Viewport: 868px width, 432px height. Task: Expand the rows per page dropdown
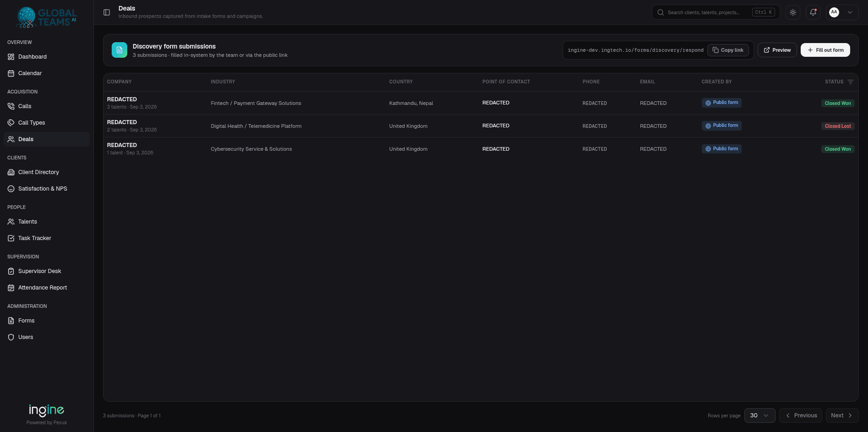(759, 416)
